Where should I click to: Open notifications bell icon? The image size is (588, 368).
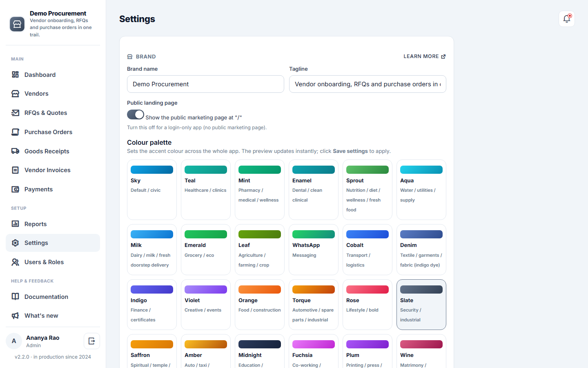(x=567, y=19)
